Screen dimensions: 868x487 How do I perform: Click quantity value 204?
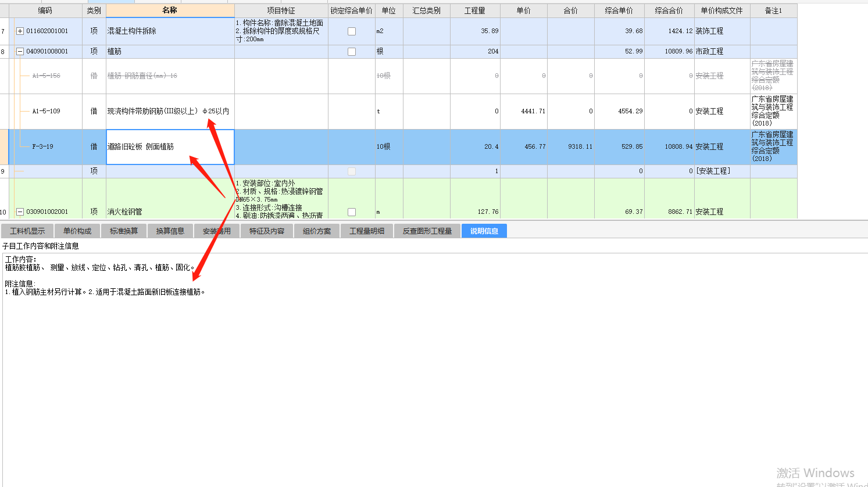(x=493, y=52)
